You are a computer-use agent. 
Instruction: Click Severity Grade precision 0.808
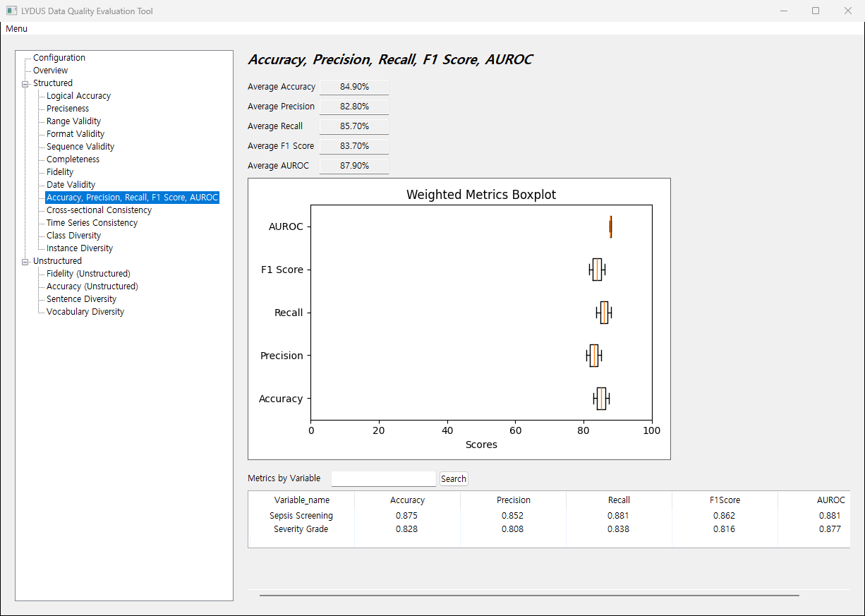coord(513,529)
